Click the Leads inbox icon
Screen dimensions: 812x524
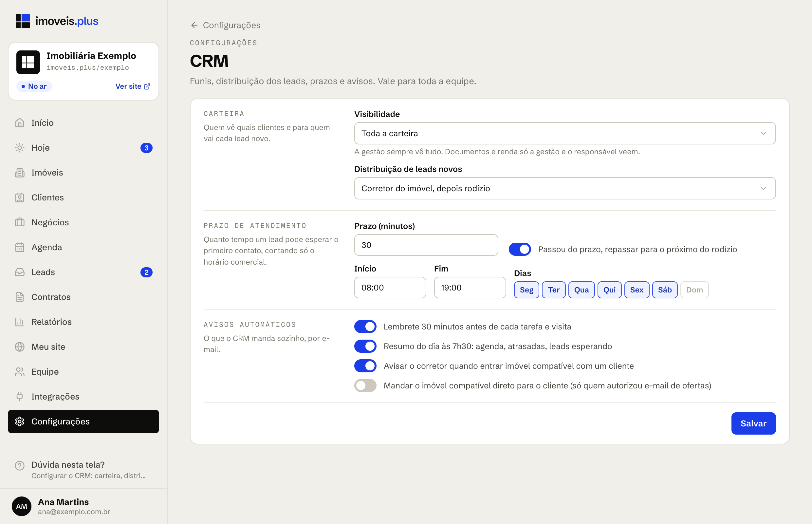click(x=20, y=272)
